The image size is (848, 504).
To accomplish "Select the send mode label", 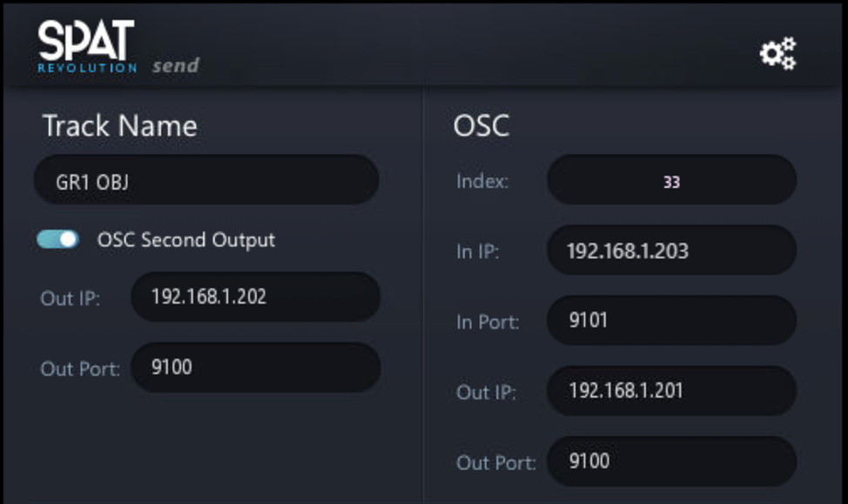I will [x=177, y=64].
